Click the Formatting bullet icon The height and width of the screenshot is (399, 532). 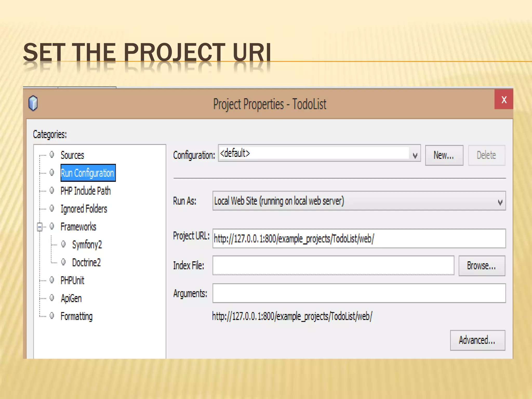point(52,316)
